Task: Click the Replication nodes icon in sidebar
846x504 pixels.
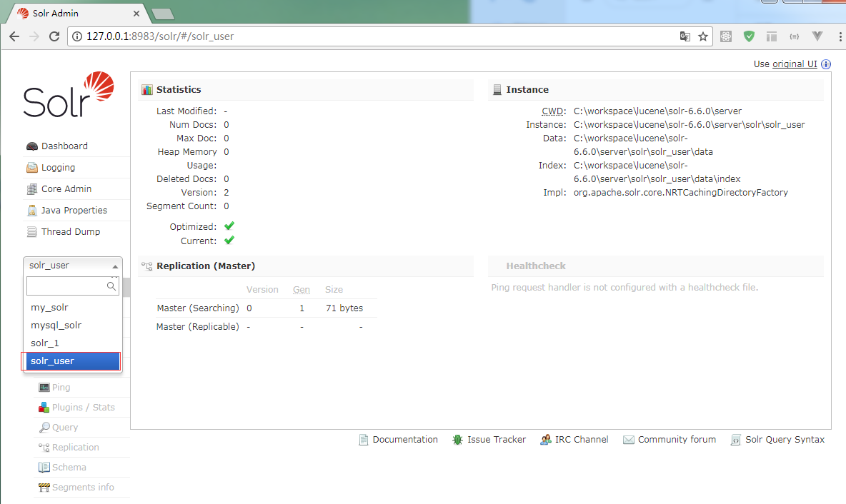Action: tap(44, 448)
